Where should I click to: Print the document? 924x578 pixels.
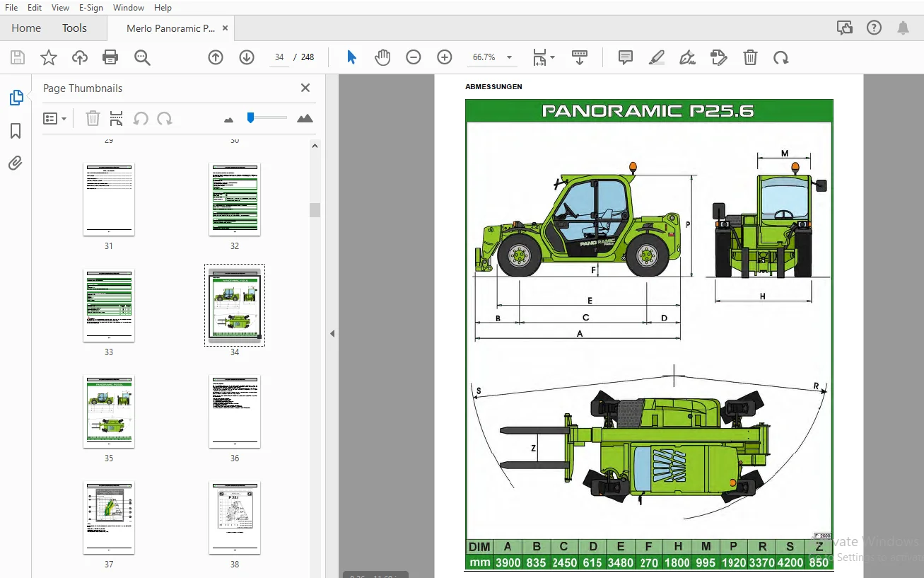[x=110, y=57]
